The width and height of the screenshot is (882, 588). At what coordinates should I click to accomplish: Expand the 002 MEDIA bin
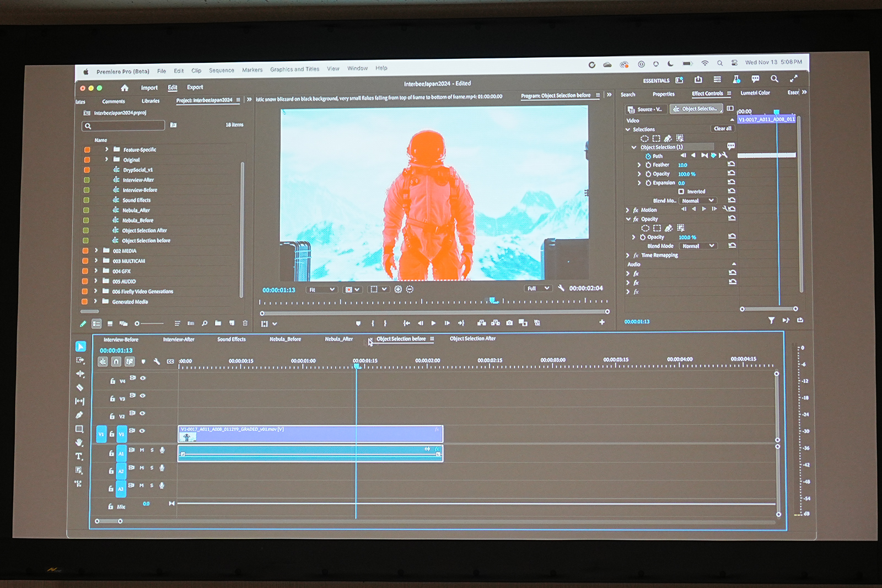pos(96,251)
